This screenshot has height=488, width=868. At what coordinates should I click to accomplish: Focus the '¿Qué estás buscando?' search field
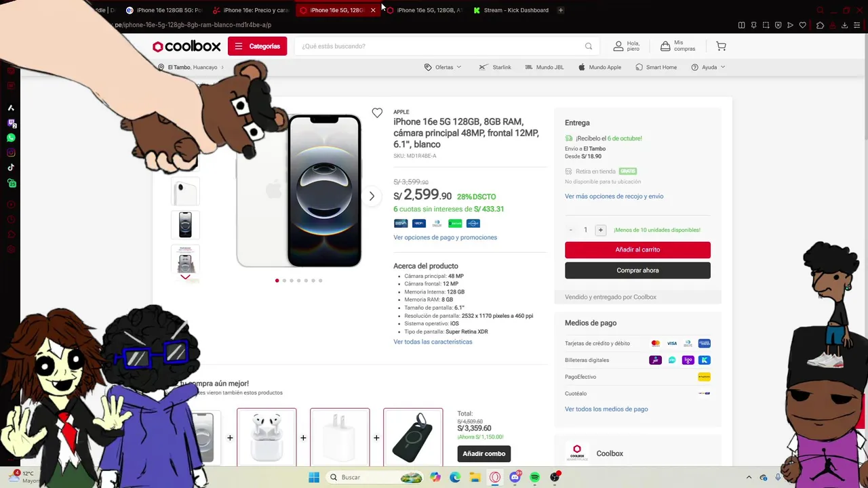pos(441,46)
